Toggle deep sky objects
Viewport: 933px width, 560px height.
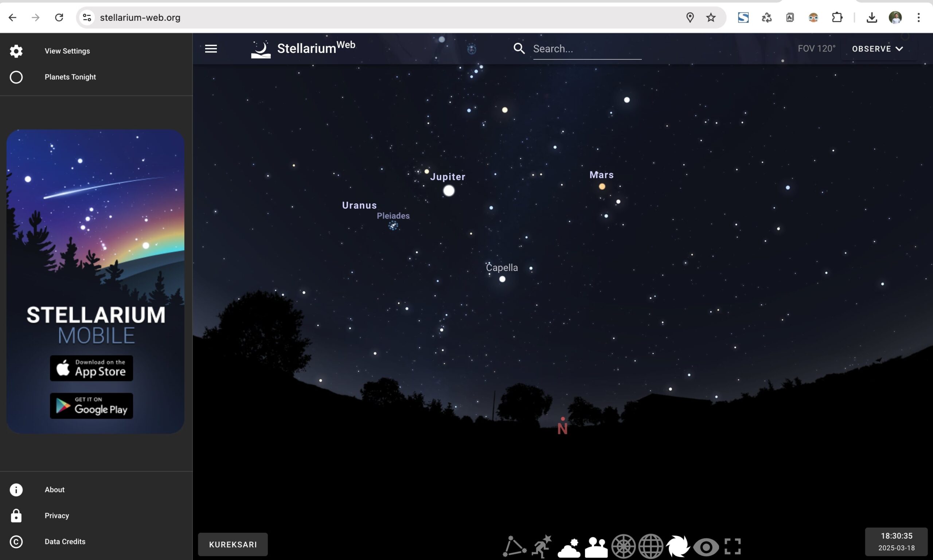678,546
